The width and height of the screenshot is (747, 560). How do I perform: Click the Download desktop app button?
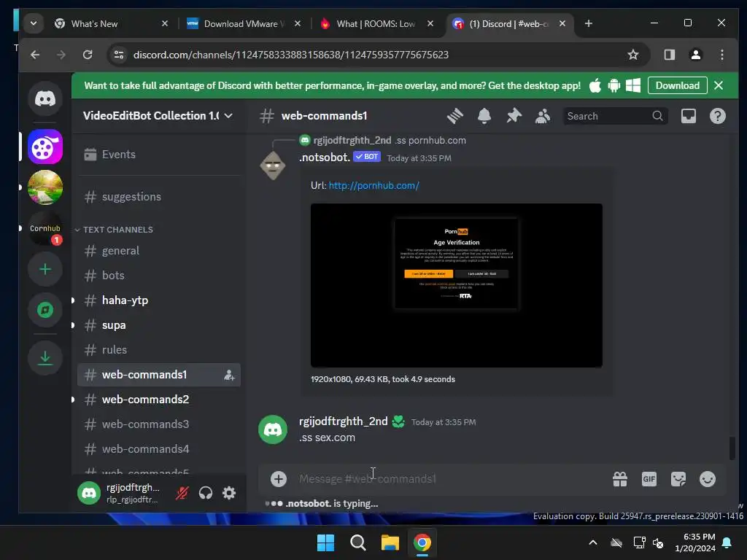coord(678,86)
